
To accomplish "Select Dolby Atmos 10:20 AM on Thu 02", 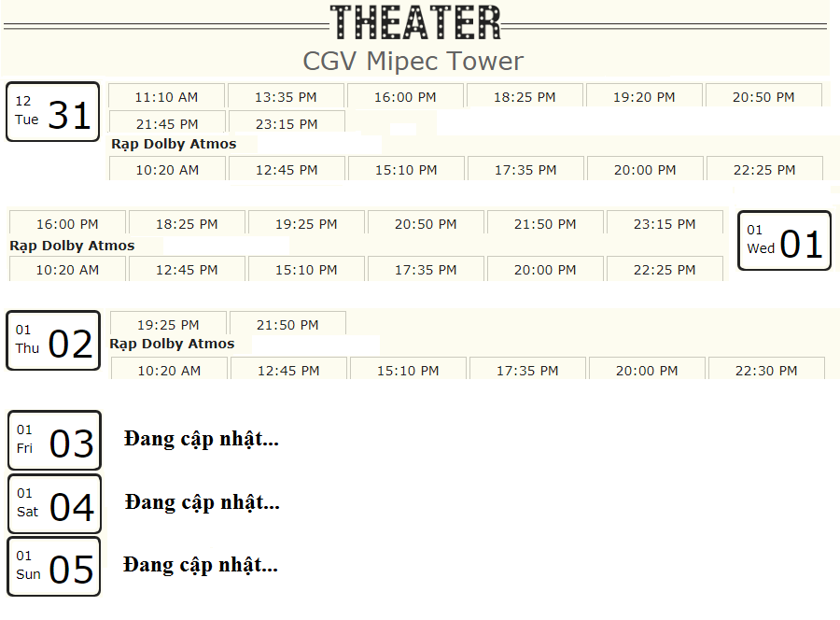I will tap(169, 370).
